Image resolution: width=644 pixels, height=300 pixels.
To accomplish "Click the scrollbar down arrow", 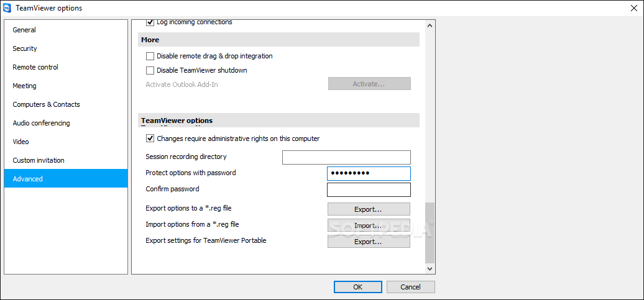I will pyautogui.click(x=430, y=269).
